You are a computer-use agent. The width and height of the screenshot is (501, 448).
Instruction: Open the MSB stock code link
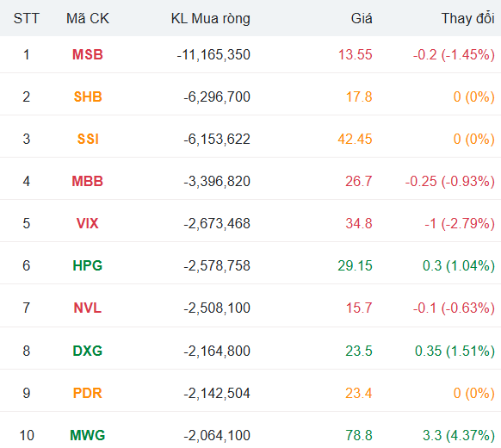tap(88, 54)
